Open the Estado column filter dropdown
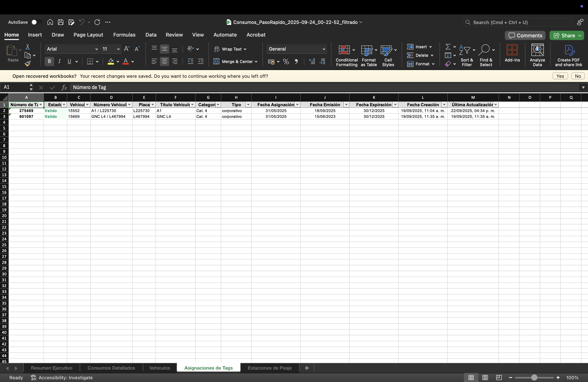Screen dimensions: 588x382 64,105
